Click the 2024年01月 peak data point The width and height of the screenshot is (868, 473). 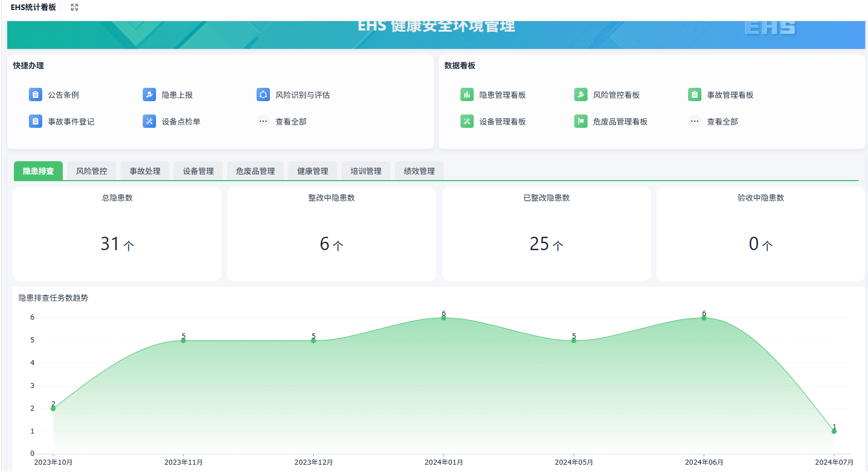tap(443, 318)
